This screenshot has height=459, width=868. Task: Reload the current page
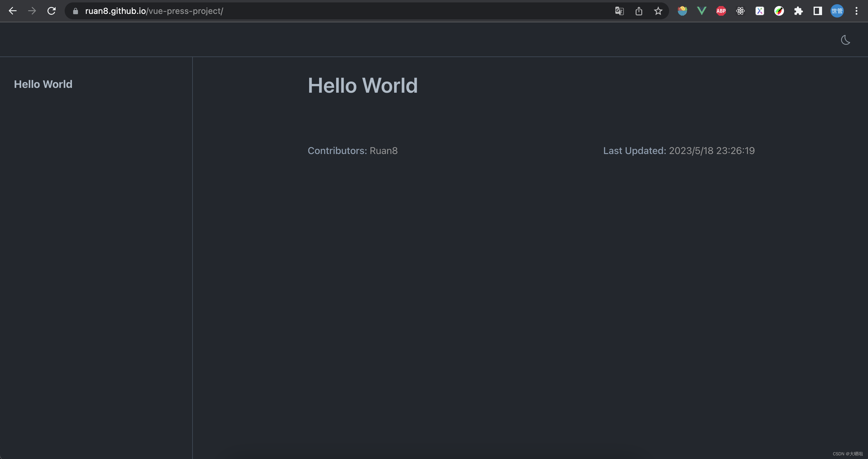click(x=51, y=11)
